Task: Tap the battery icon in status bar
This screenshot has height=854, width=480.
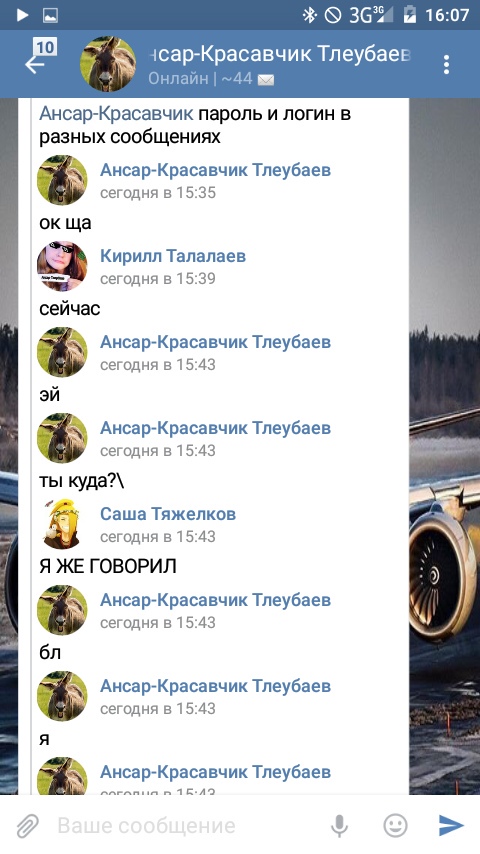Action: 409,15
